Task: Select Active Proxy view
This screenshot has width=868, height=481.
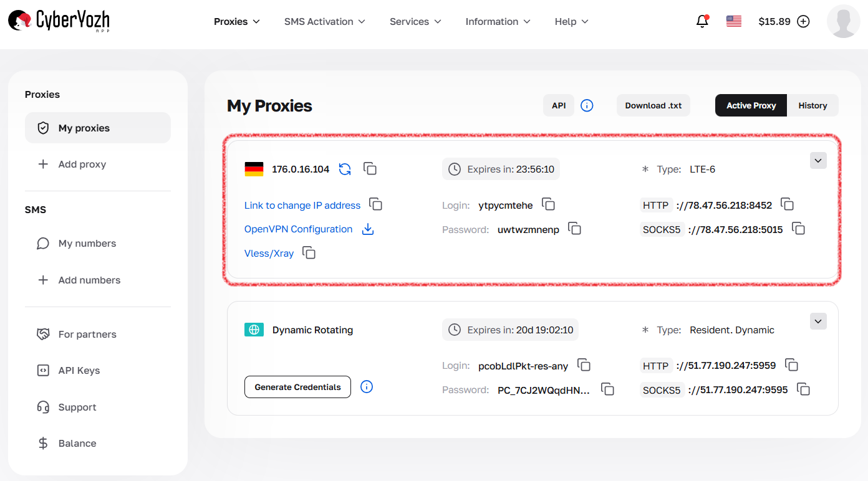Action: tap(751, 105)
